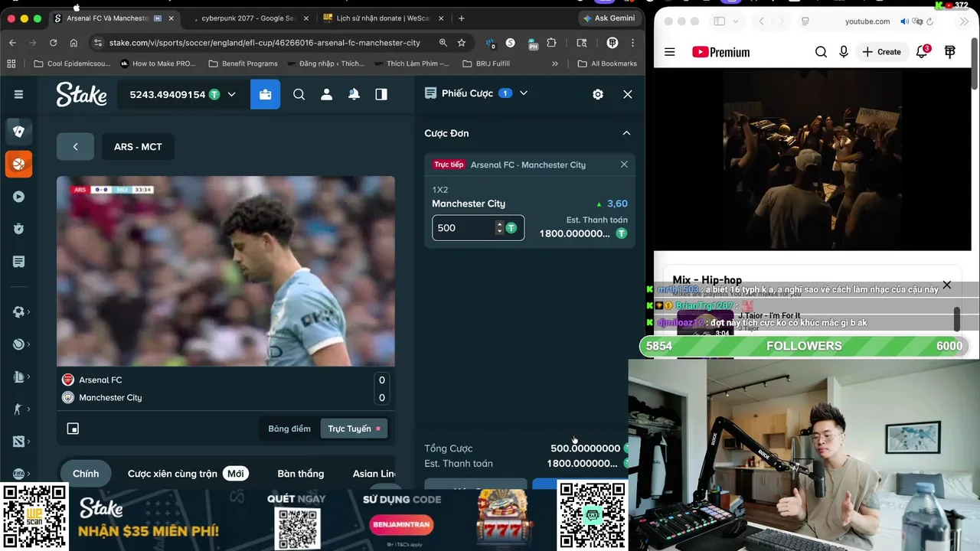
Task: Switch to Trực Tuyến live stream view
Action: [354, 429]
